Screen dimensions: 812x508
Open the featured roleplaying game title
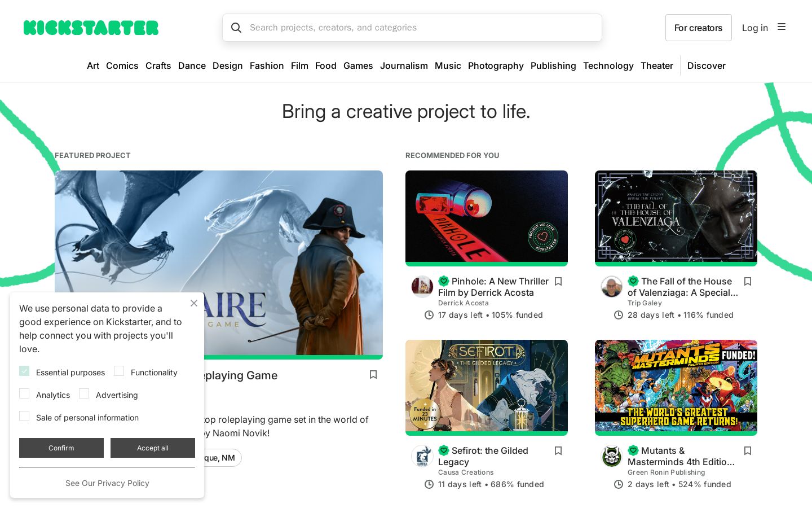click(240, 375)
